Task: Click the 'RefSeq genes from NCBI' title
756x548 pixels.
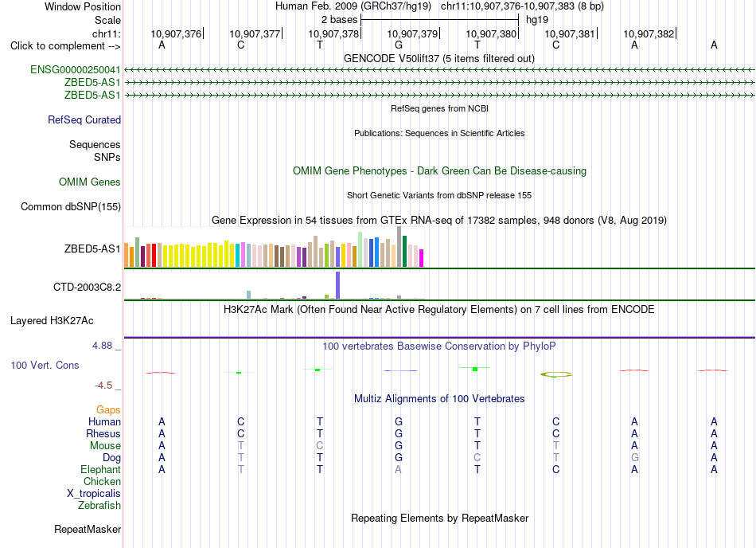Action: pos(440,108)
